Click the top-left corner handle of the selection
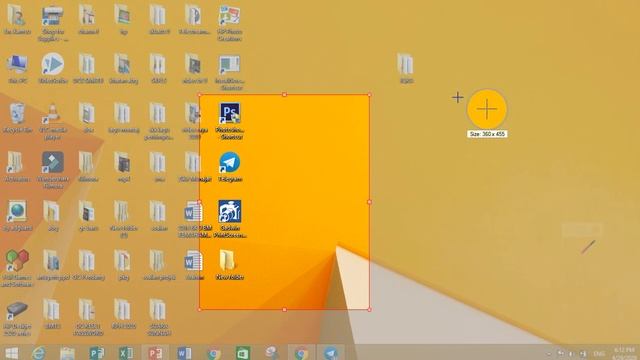Screen dimensions: 640x360 pyautogui.click(x=200, y=95)
